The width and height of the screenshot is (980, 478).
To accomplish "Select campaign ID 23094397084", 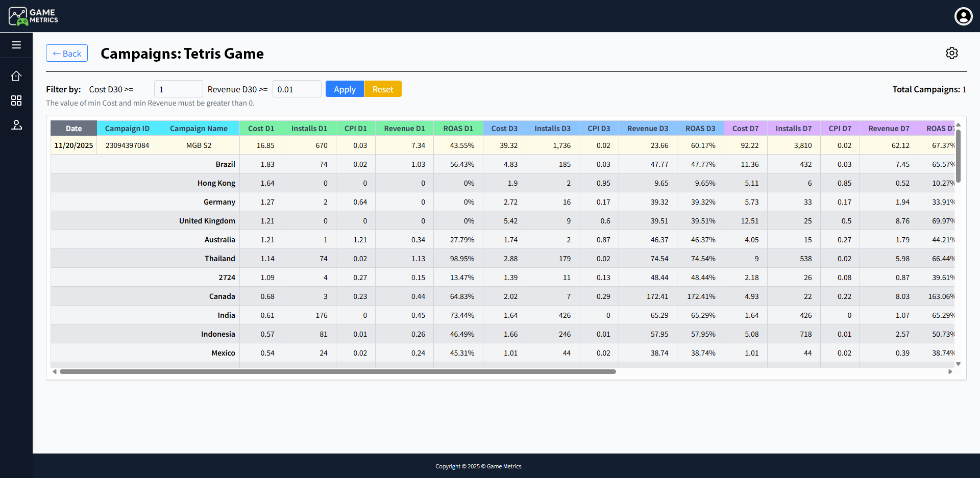I will [x=127, y=145].
